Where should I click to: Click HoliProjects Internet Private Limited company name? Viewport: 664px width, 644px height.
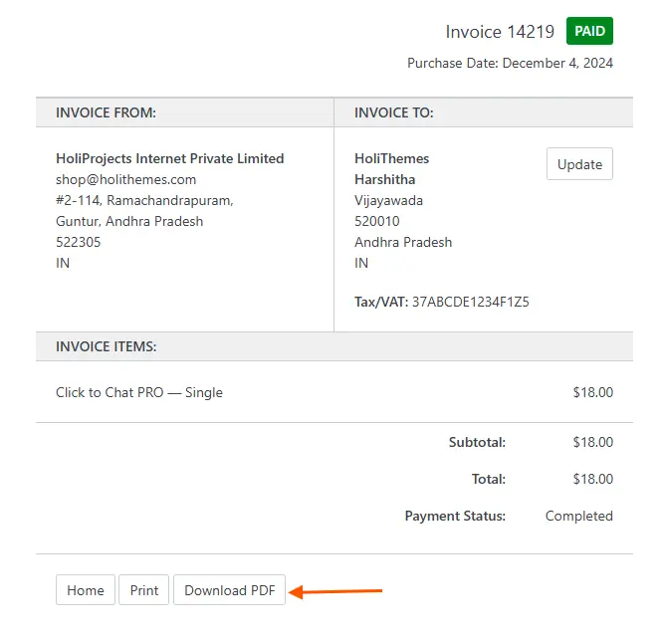point(169,158)
